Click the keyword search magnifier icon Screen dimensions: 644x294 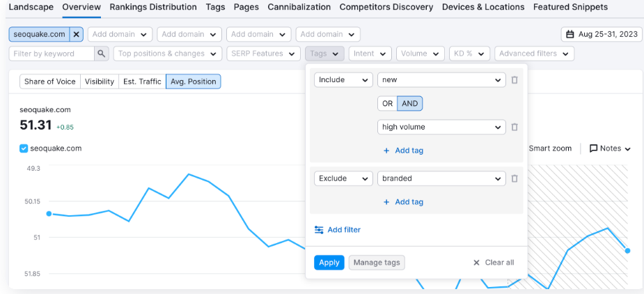pos(102,54)
